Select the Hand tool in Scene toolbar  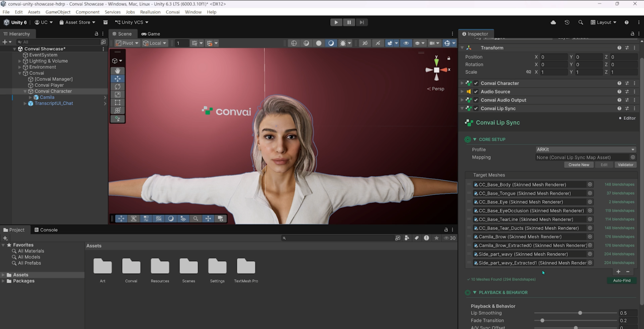pos(118,71)
